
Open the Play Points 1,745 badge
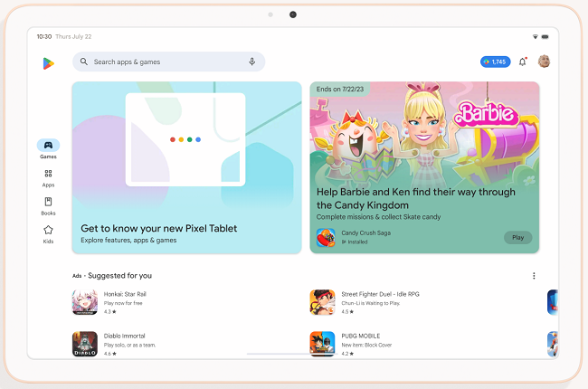click(495, 62)
